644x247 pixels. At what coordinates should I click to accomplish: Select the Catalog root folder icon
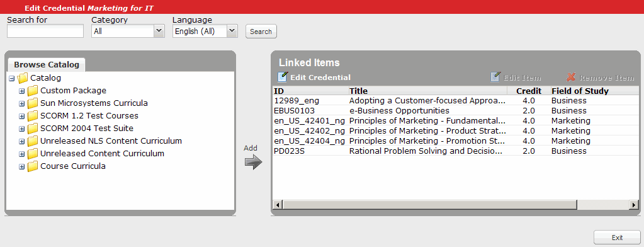[x=23, y=78]
